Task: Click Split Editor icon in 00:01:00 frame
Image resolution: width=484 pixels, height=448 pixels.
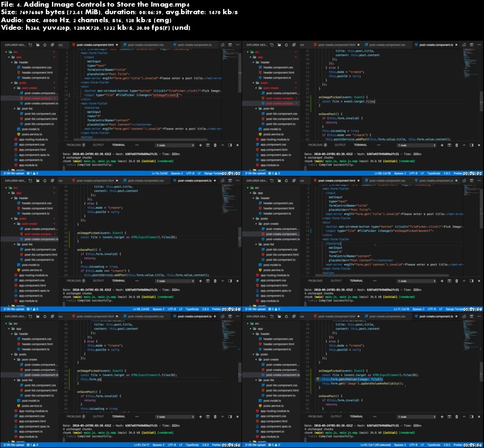Action: [x=230, y=45]
